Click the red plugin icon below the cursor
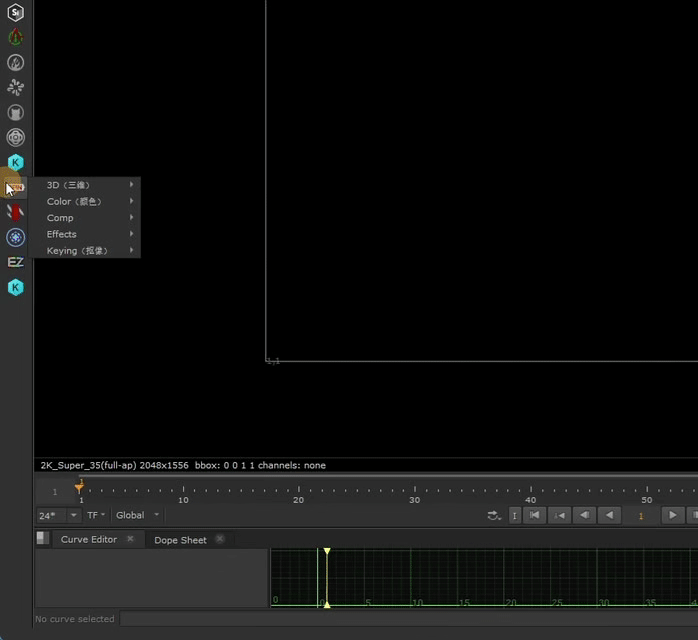Image resolution: width=698 pixels, height=640 pixels. pos(16,212)
